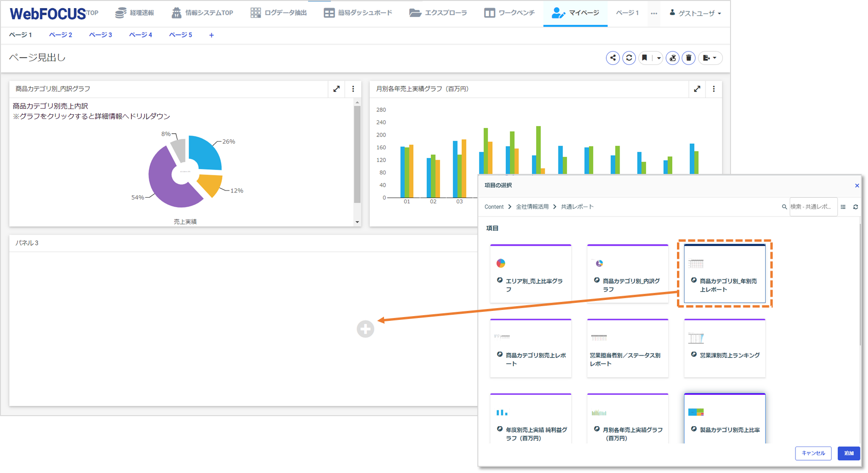Click the share icon in the page toolbar
The image size is (868, 473).
click(613, 57)
